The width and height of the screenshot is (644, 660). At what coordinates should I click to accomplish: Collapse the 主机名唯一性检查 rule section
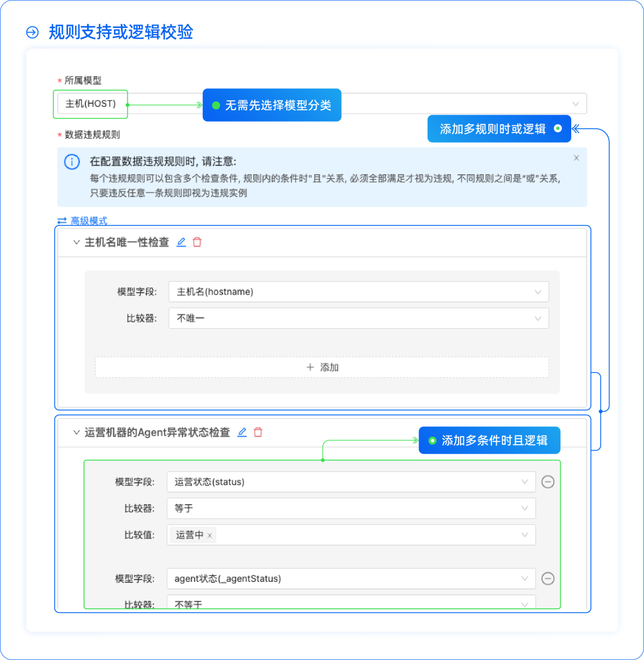pyautogui.click(x=76, y=242)
